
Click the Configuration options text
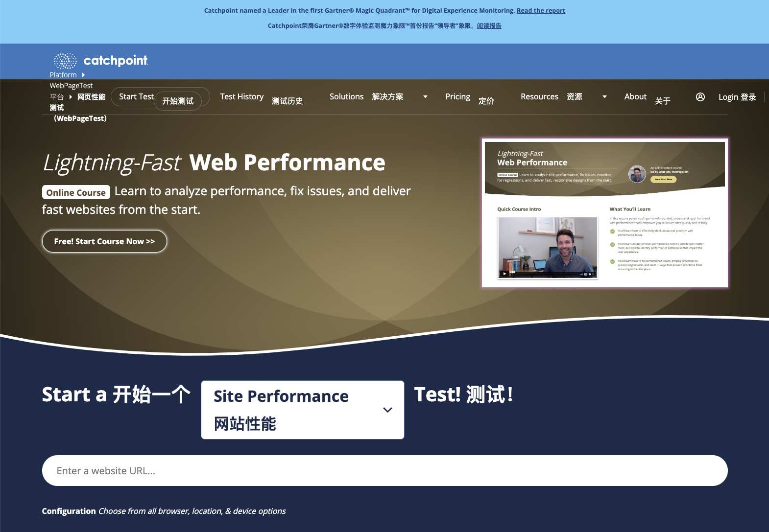164,511
